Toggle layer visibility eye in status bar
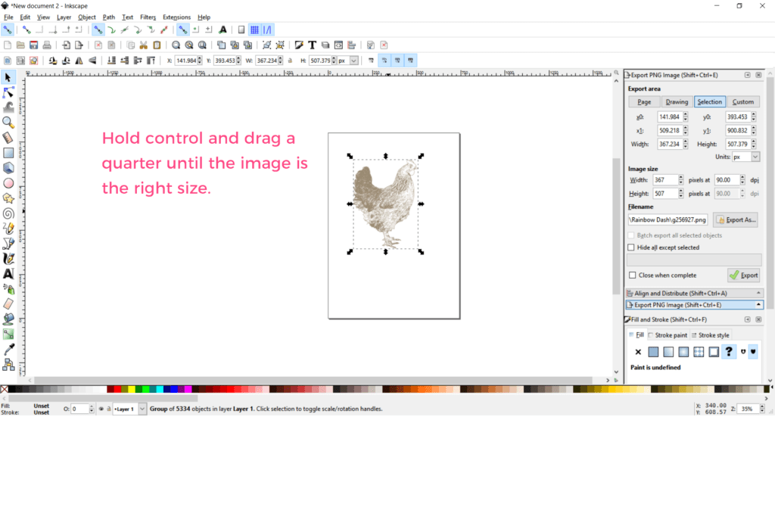 (101, 409)
